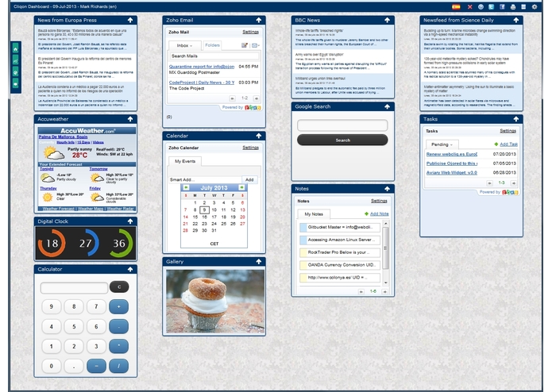Open the Pending dropdown in Tasks

442,144
